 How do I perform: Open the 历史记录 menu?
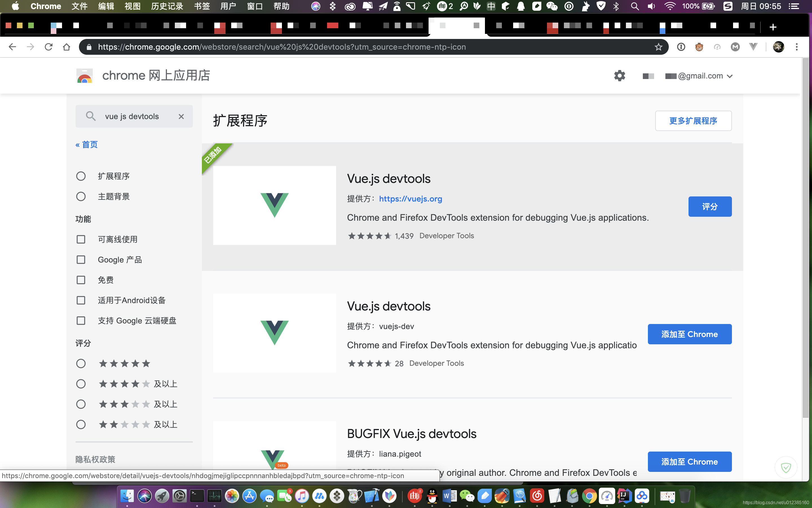(167, 6)
